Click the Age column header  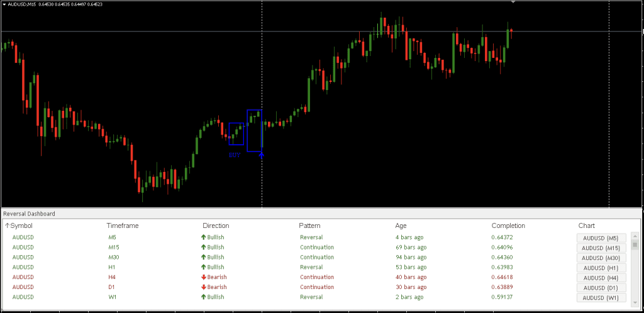[401, 226]
